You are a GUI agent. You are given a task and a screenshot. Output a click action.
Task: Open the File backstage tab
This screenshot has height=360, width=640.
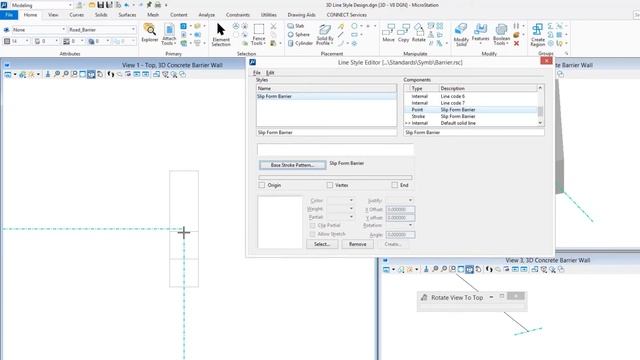(x=9, y=15)
